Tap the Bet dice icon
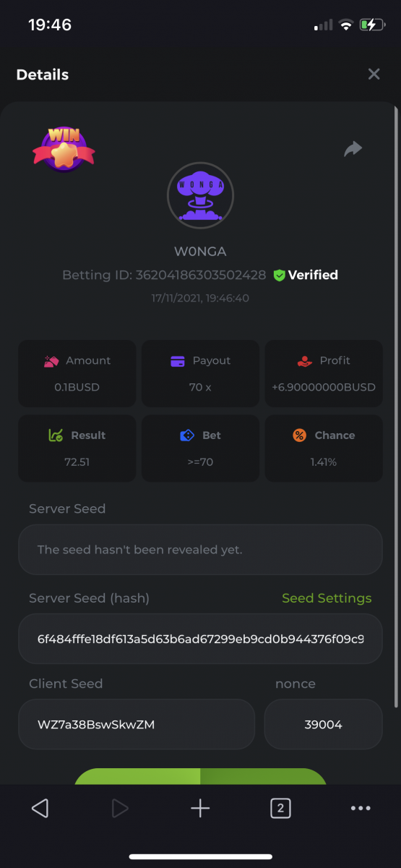This screenshot has width=401, height=868. [x=187, y=435]
